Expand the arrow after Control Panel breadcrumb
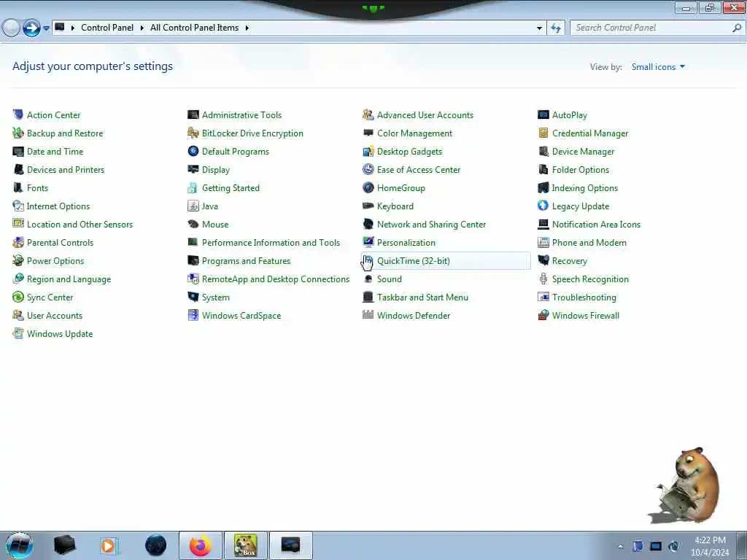The image size is (747, 560). [x=142, y=28]
